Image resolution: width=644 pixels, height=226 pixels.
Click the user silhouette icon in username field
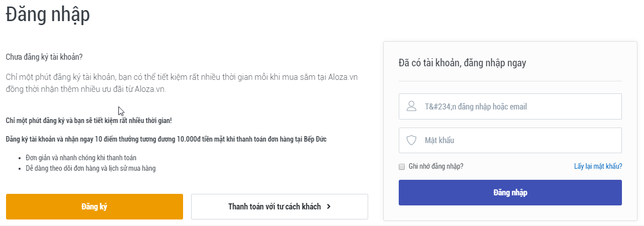(412, 106)
